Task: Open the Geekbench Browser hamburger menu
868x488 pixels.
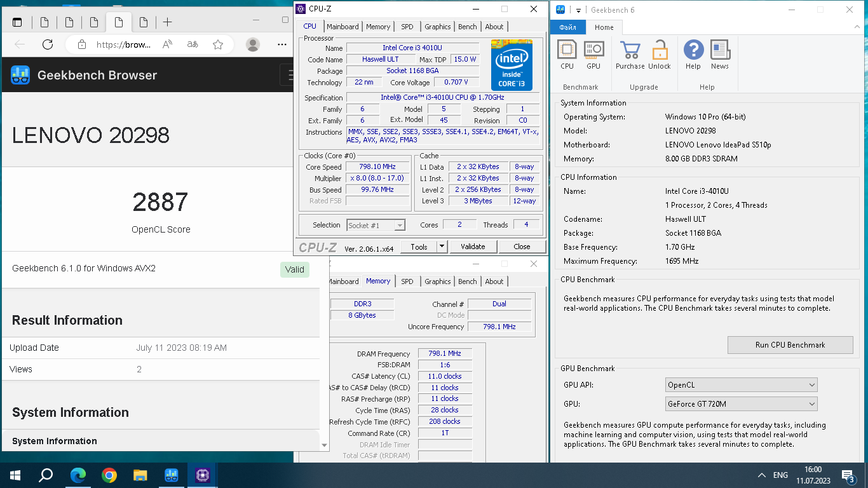Action: click(288, 75)
